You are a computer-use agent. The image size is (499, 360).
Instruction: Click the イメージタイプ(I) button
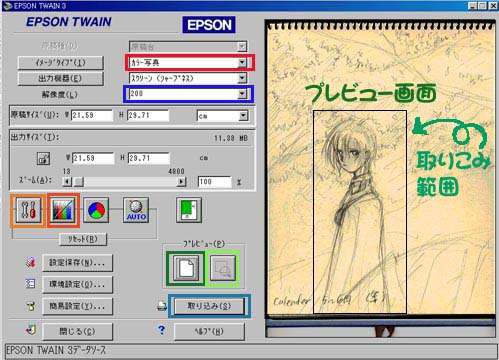coord(61,62)
